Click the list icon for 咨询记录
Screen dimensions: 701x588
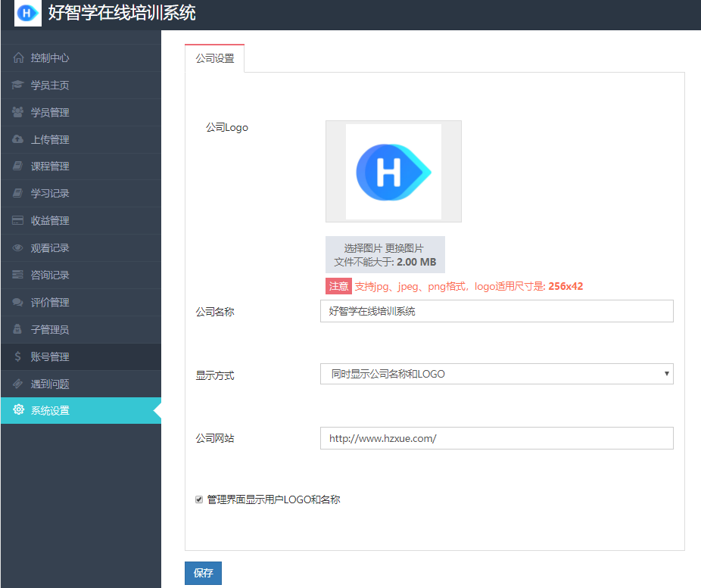(x=17, y=275)
